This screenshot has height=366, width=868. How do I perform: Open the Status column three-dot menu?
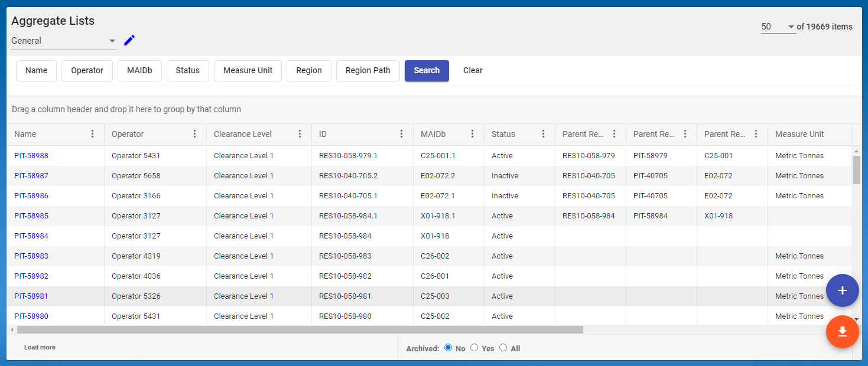(543, 134)
